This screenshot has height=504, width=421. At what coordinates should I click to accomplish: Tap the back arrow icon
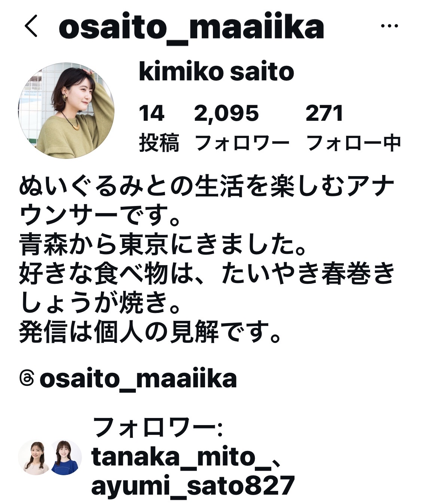point(31,27)
